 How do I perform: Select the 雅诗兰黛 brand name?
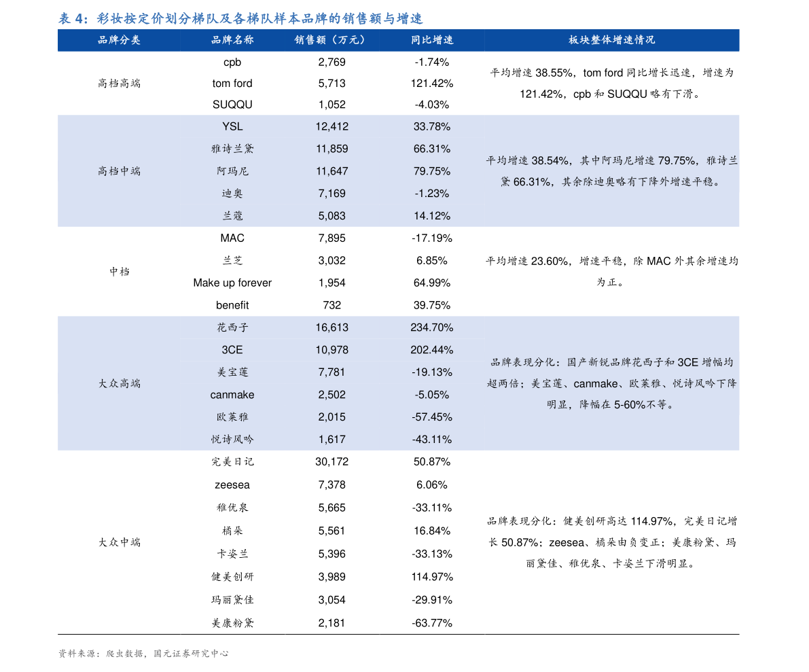click(x=232, y=149)
